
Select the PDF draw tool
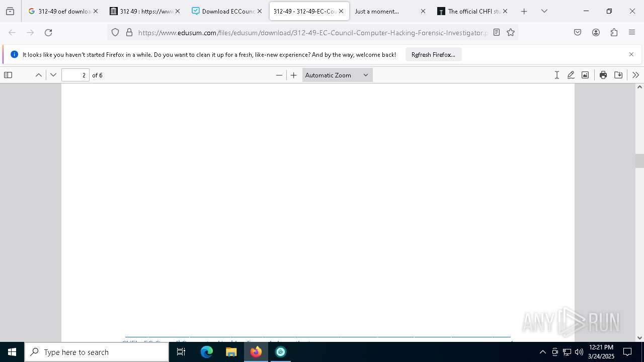pos(571,75)
